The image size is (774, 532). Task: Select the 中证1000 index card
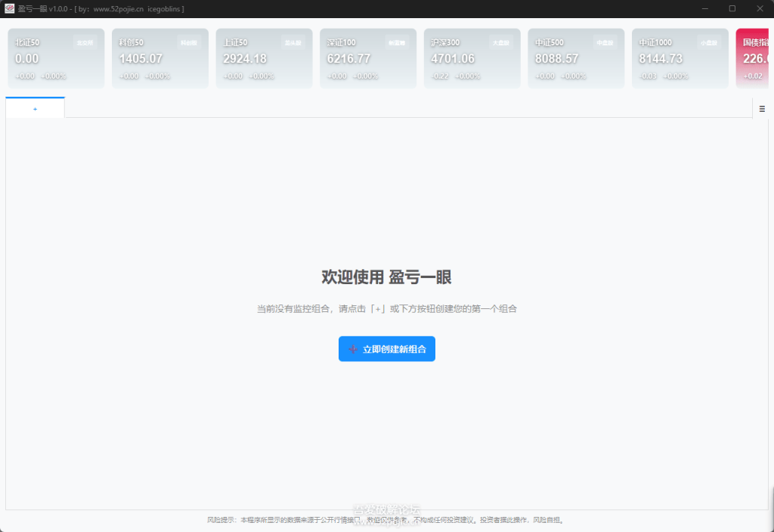[680, 58]
